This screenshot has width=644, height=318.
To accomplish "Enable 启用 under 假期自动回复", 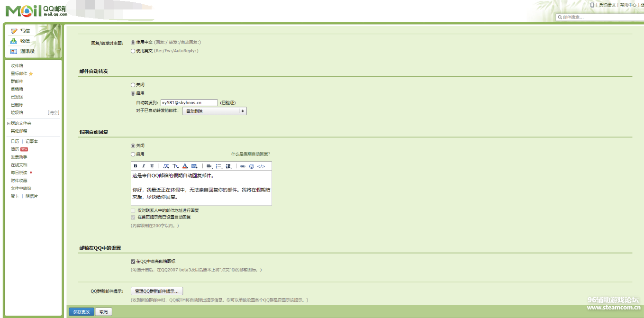I will coord(133,154).
